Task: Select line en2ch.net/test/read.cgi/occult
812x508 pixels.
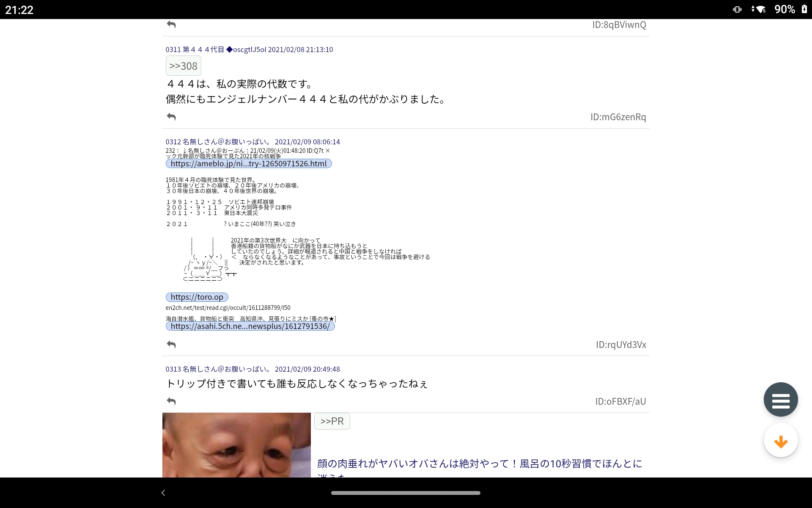Action: [228, 308]
